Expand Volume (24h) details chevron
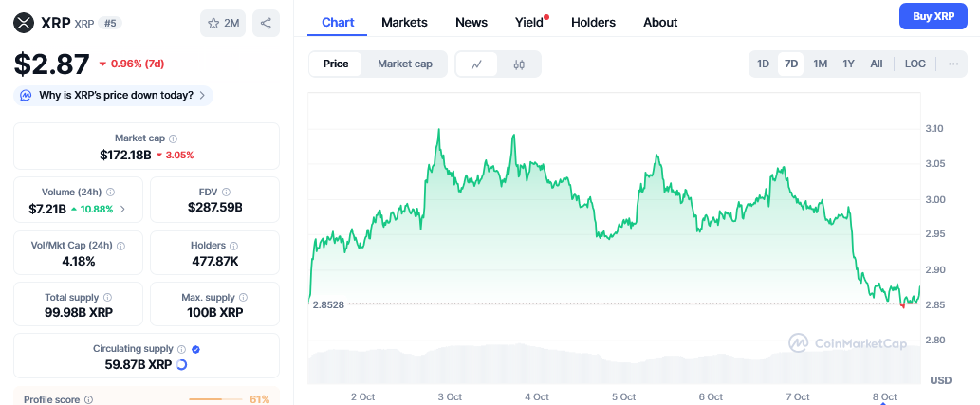This screenshot has width=980, height=405. coord(123,209)
